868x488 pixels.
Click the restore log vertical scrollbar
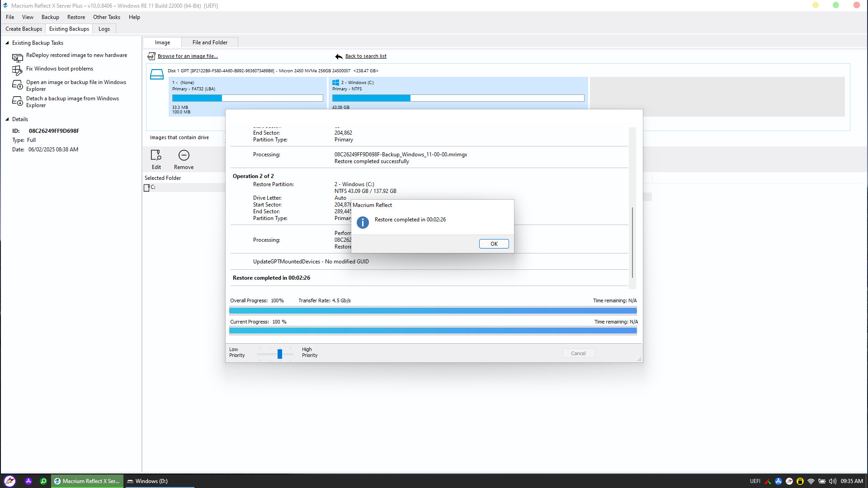click(632, 242)
